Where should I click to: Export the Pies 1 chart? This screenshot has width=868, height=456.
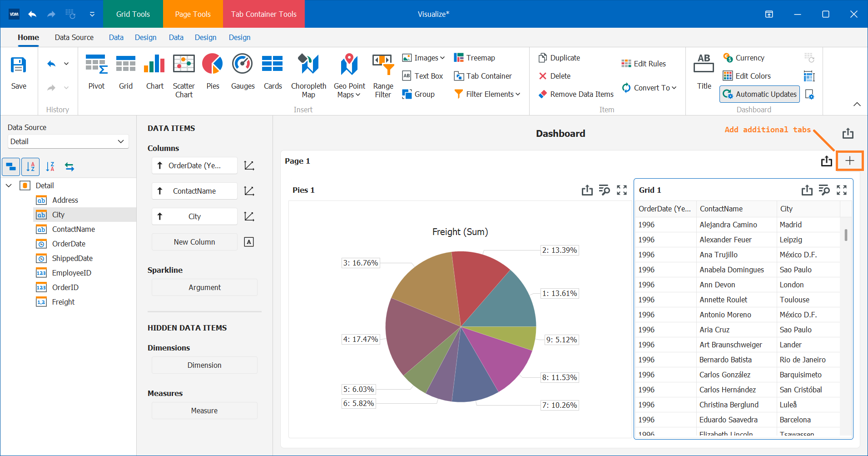coord(587,190)
